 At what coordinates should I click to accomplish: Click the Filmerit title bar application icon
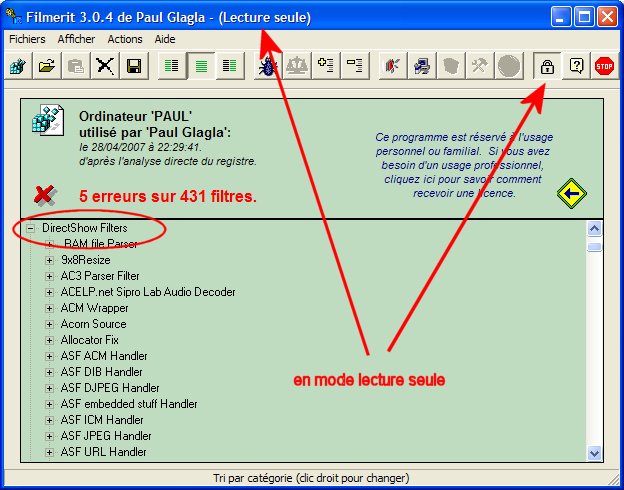[14, 17]
